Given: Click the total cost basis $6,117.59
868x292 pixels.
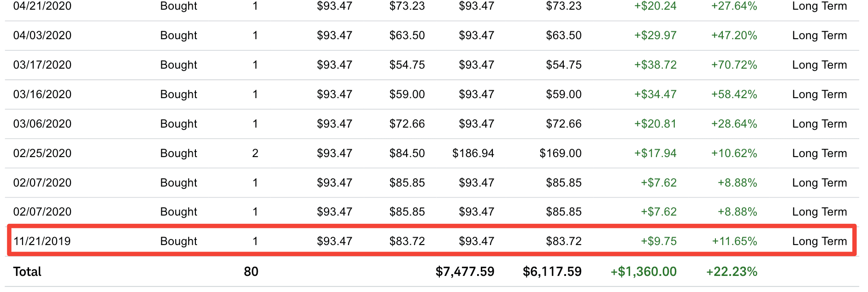Looking at the screenshot, I should tap(552, 272).
